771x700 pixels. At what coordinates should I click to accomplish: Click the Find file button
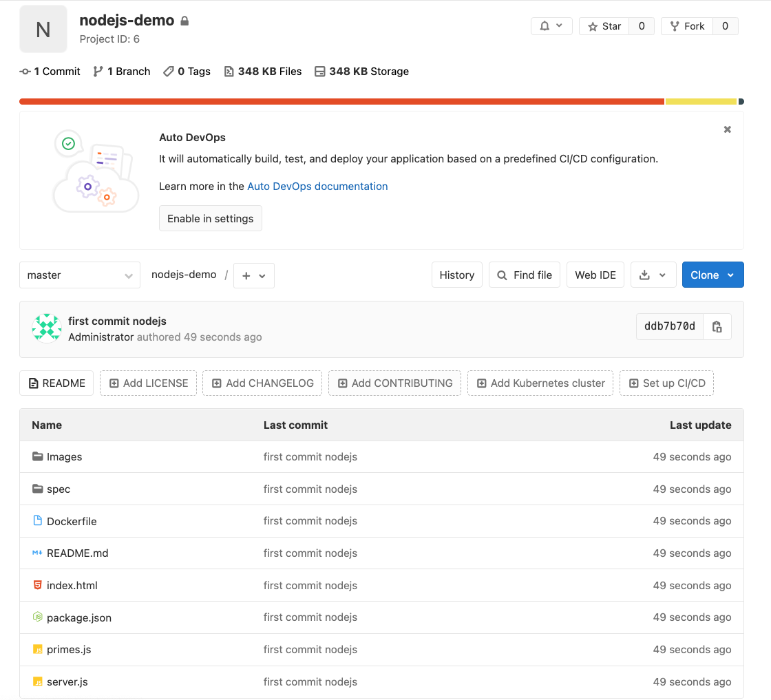[525, 275]
